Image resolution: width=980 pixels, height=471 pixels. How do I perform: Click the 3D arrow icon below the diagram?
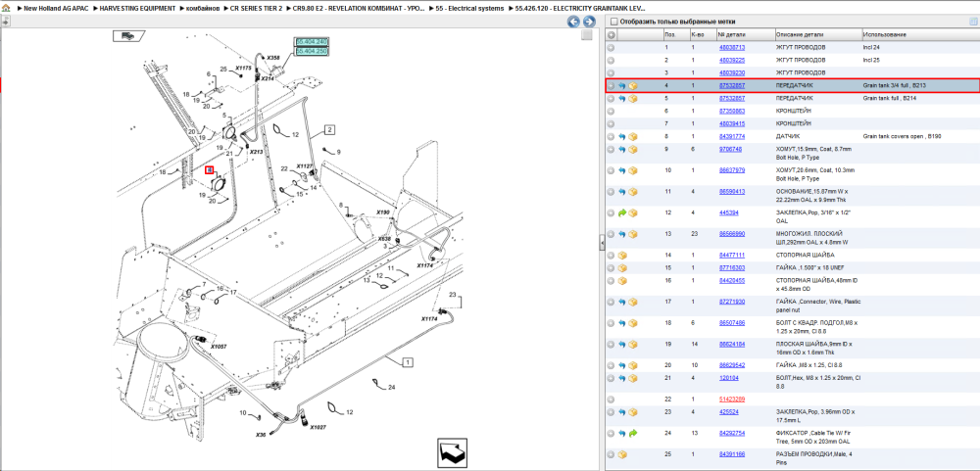(x=452, y=451)
